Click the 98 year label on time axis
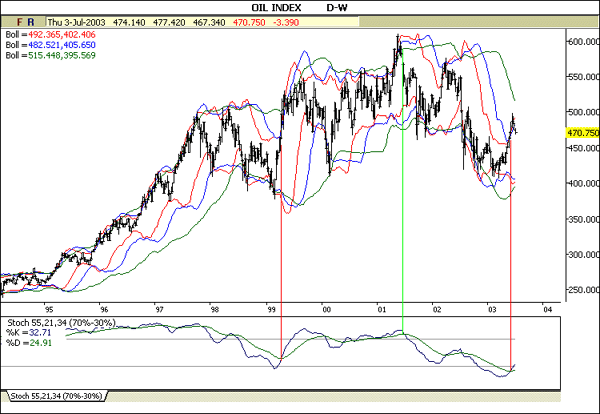The height and width of the screenshot is (414, 600). tap(215, 309)
